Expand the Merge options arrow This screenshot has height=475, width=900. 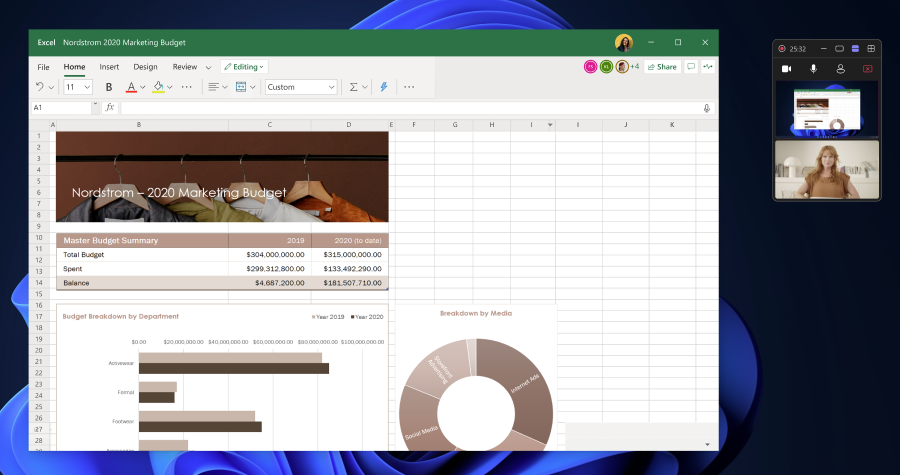point(253,87)
